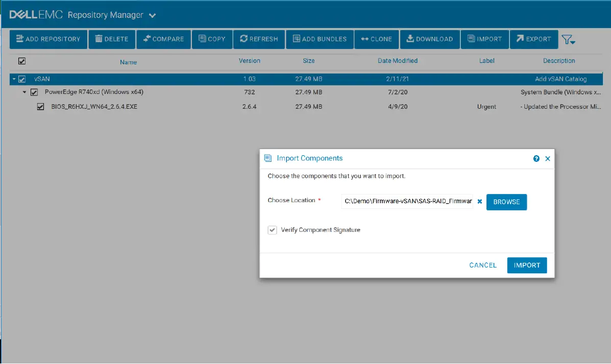Click the 2/11/21 date cell
This screenshot has height=364, width=611.
(398, 79)
